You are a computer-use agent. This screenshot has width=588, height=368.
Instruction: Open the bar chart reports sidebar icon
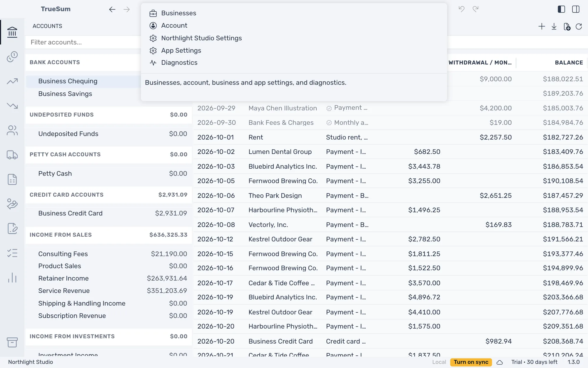(x=12, y=278)
